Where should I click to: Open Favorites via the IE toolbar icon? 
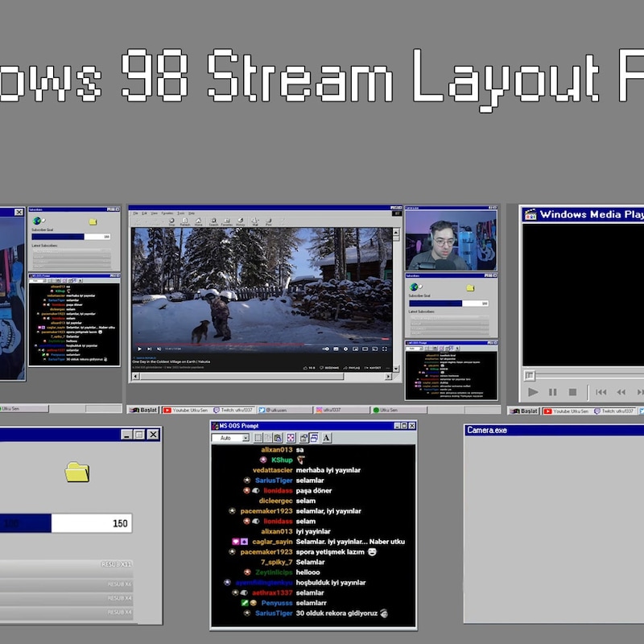[226, 221]
